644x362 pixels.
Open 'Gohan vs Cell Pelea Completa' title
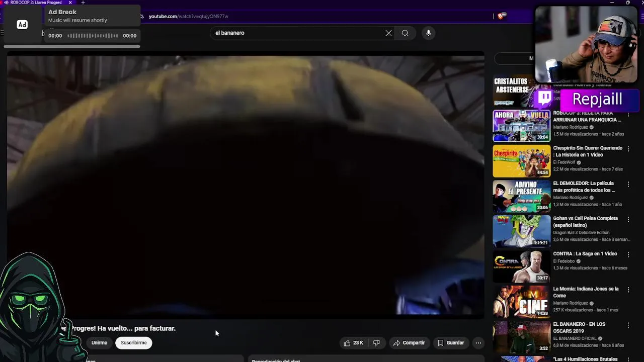[586, 222]
